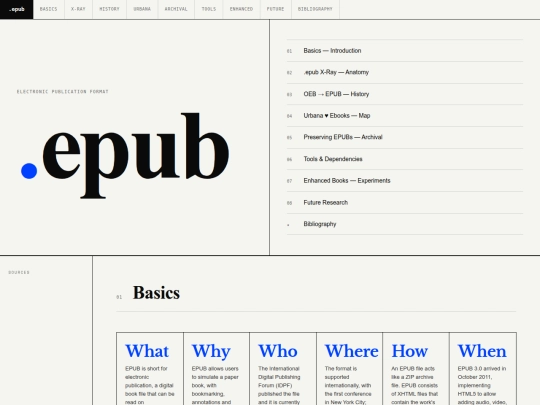
Task: Click the 'When' card heading
Action: 482,351
